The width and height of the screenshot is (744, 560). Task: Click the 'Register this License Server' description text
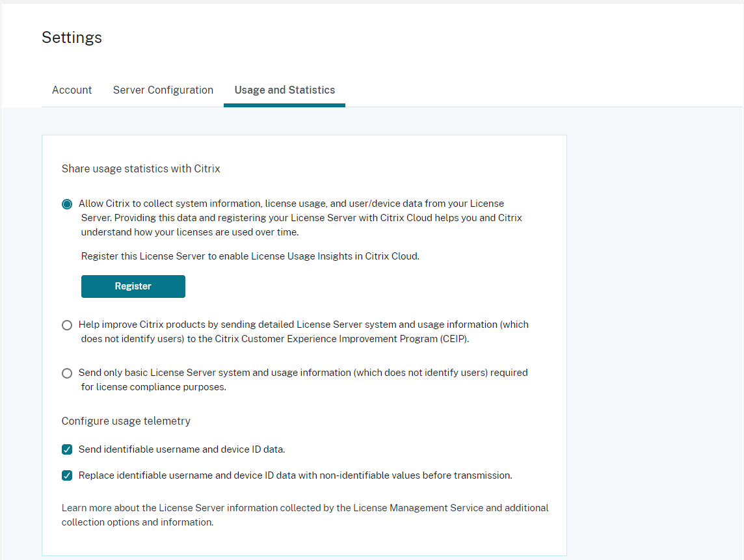tap(250, 256)
